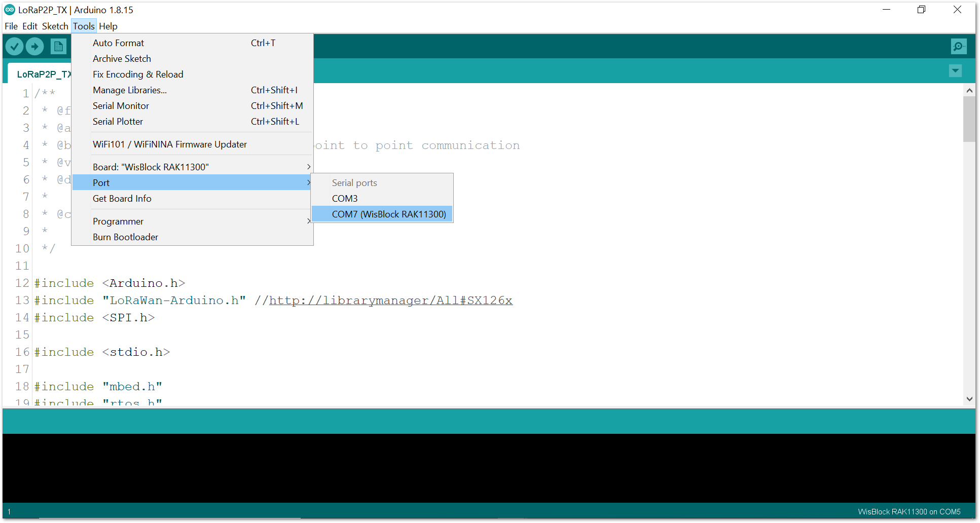Open WiFi101 / WiFiNINA Firmware Updater
The width and height of the screenshot is (980, 523).
170,144
